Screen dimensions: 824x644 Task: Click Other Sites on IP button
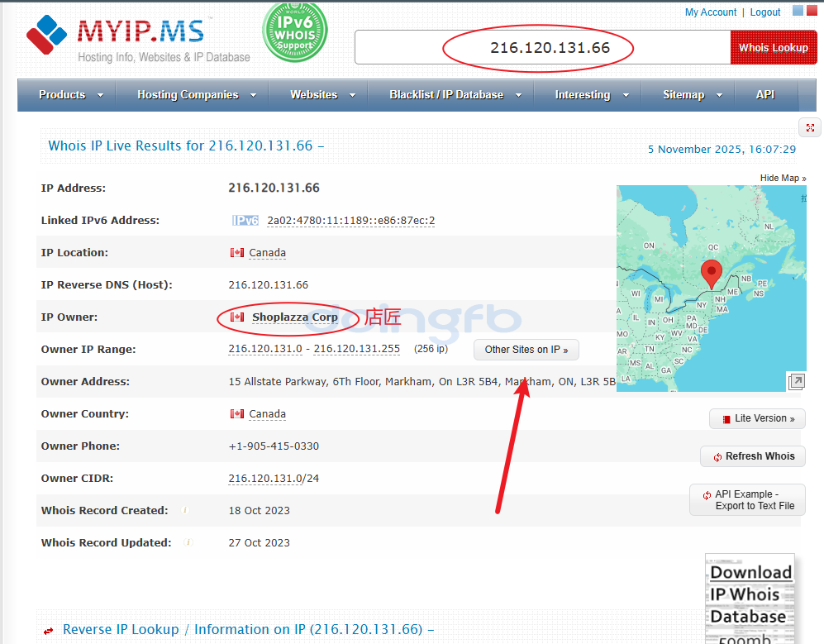click(x=526, y=350)
